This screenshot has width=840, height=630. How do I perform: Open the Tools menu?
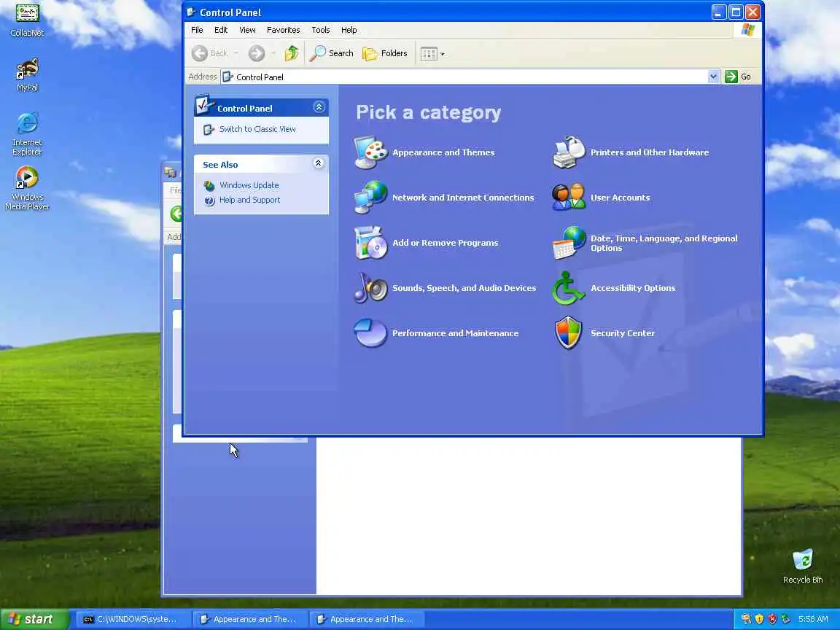pyautogui.click(x=321, y=30)
